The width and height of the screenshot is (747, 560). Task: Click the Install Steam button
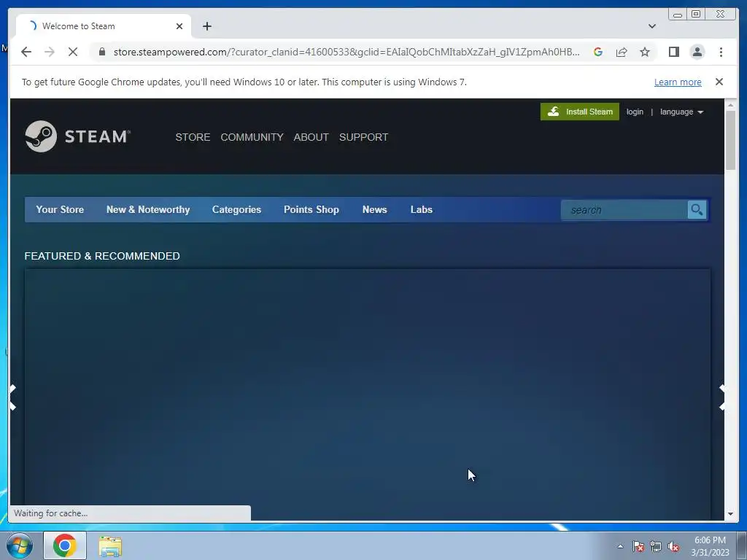click(x=580, y=112)
